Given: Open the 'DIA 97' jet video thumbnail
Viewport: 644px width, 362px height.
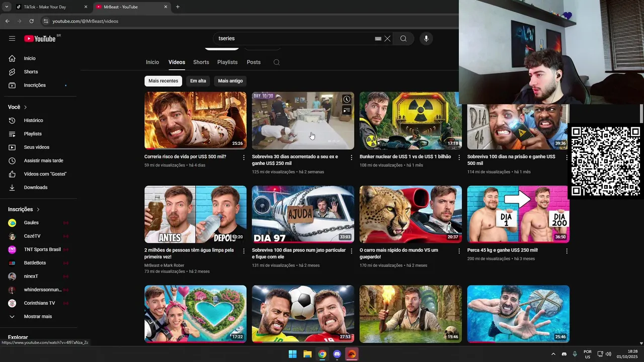Looking at the screenshot, I should 303,215.
